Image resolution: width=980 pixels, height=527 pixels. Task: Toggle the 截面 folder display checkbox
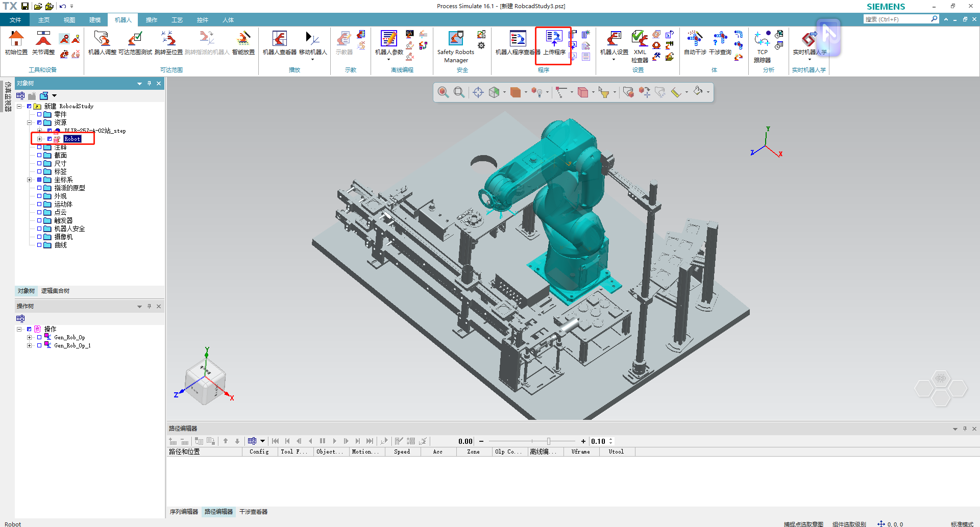(x=39, y=155)
